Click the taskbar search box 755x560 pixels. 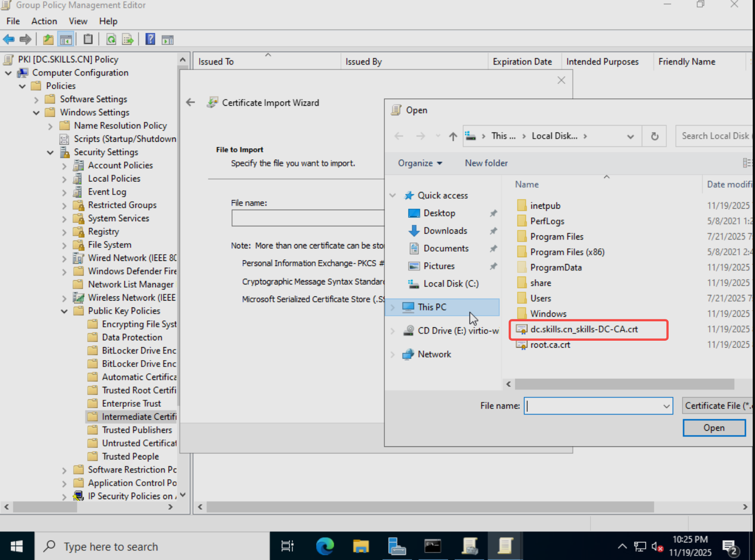click(x=152, y=546)
